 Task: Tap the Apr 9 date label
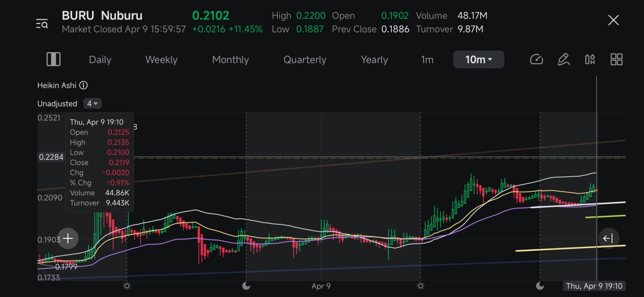321,286
